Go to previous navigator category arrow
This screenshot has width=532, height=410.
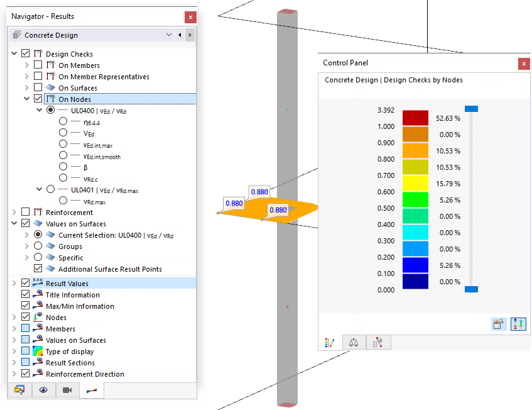180,35
